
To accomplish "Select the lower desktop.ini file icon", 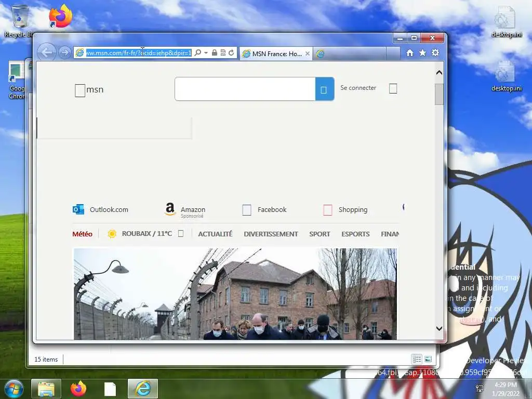I will click(x=506, y=76).
